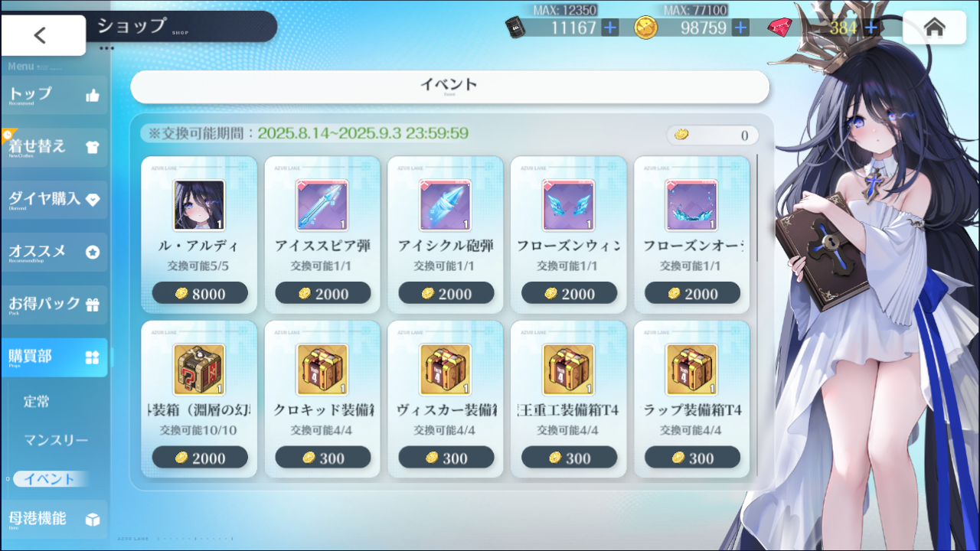Select the マンスリー sub-menu item
The height and width of the screenshot is (551, 980).
click(56, 440)
